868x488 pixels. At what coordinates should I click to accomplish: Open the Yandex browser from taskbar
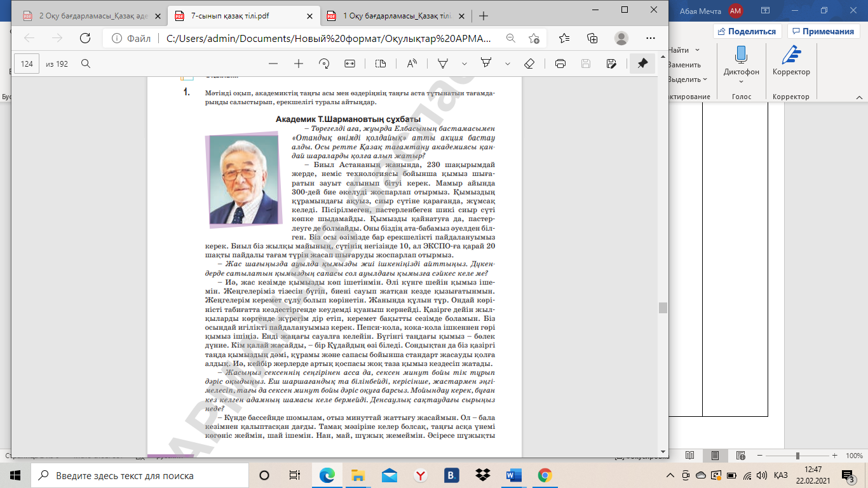click(x=420, y=475)
